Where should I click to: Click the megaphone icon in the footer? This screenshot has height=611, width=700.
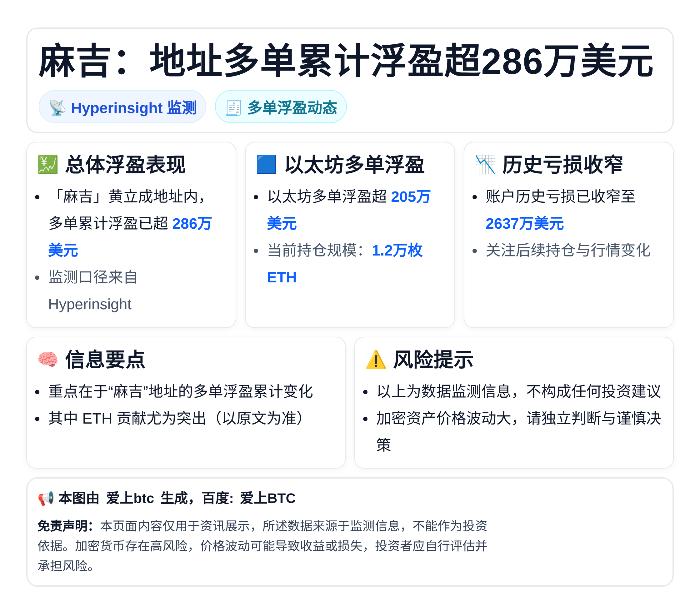coord(46,499)
